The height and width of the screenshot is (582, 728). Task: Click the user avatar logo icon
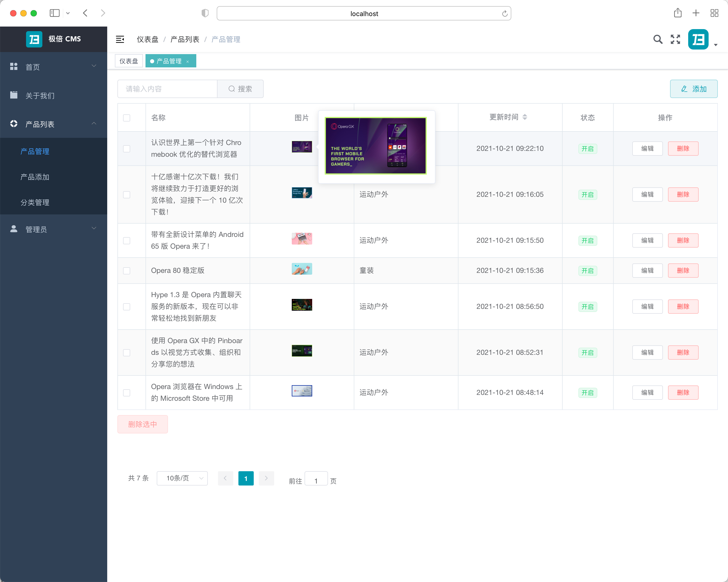click(698, 40)
